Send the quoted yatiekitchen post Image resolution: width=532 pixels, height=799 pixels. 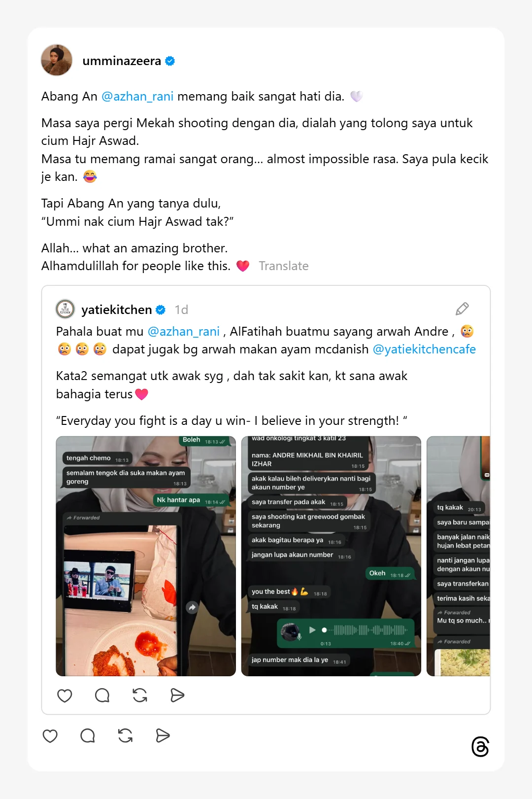[x=177, y=695]
